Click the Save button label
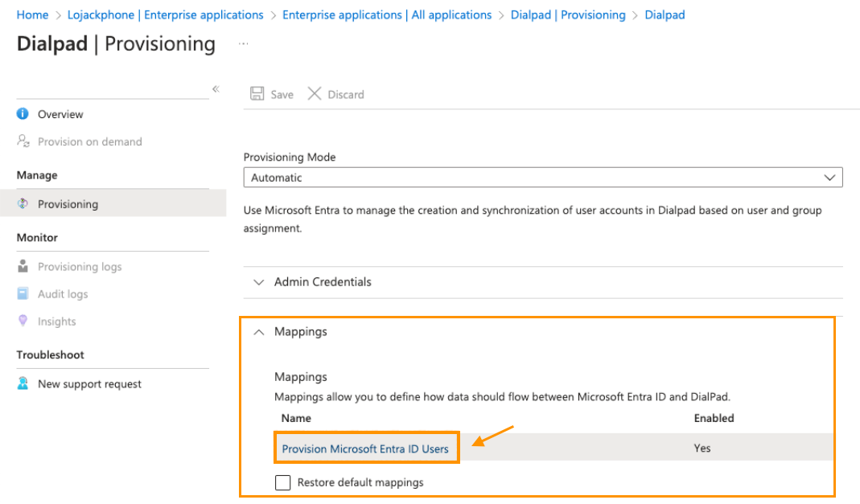The height and width of the screenshot is (504, 860). pyautogui.click(x=282, y=95)
